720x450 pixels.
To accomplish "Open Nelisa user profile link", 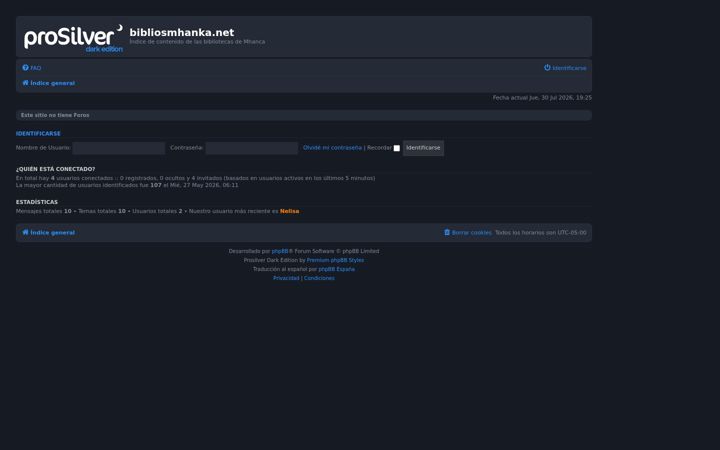I will pyautogui.click(x=289, y=211).
